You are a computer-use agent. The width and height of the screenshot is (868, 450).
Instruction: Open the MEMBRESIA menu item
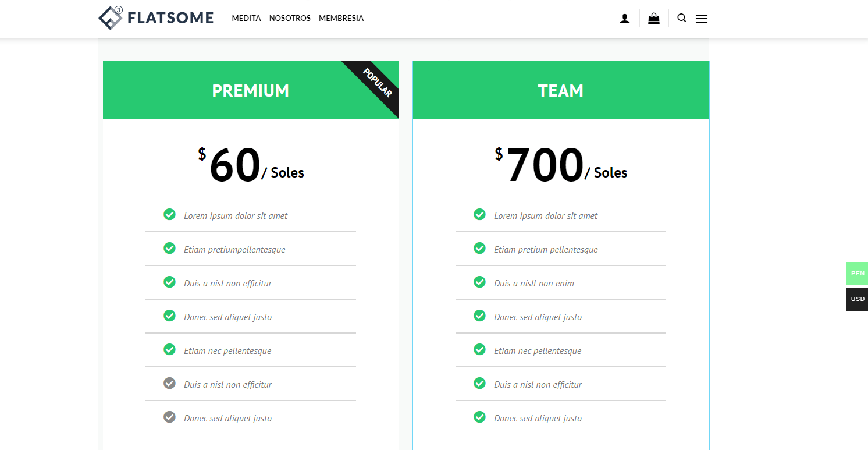pyautogui.click(x=341, y=18)
